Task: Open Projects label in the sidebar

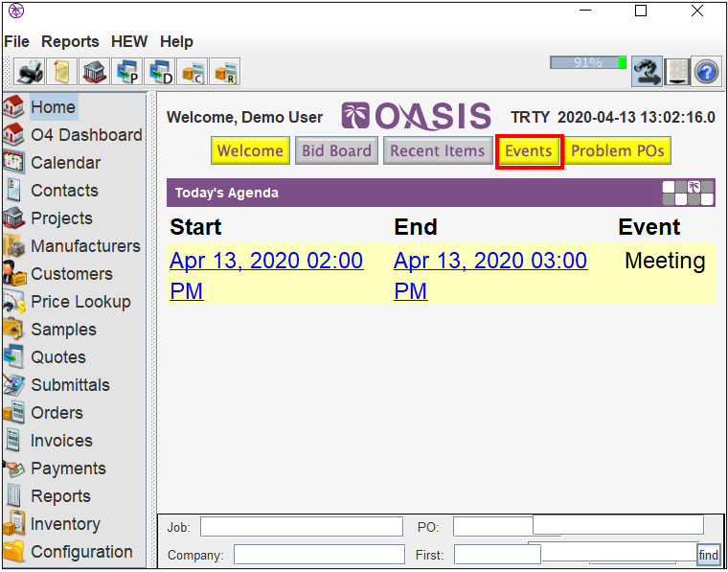Action: [61, 218]
